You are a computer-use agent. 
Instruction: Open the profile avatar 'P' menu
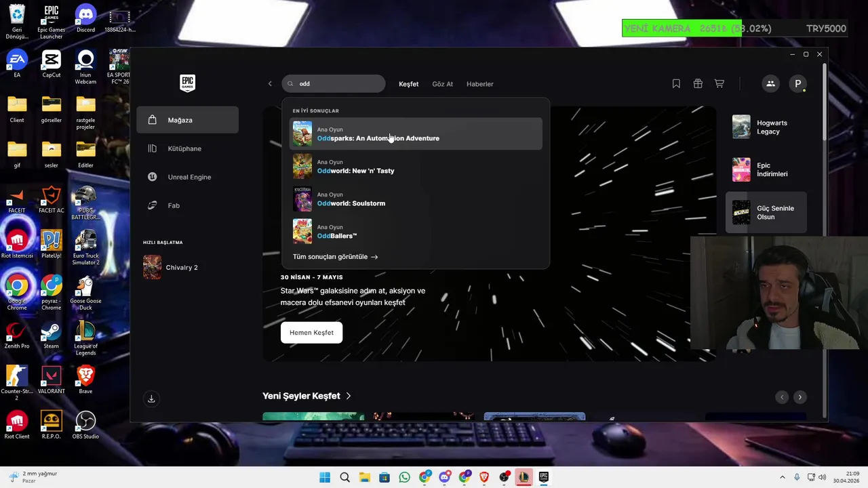pyautogui.click(x=797, y=83)
